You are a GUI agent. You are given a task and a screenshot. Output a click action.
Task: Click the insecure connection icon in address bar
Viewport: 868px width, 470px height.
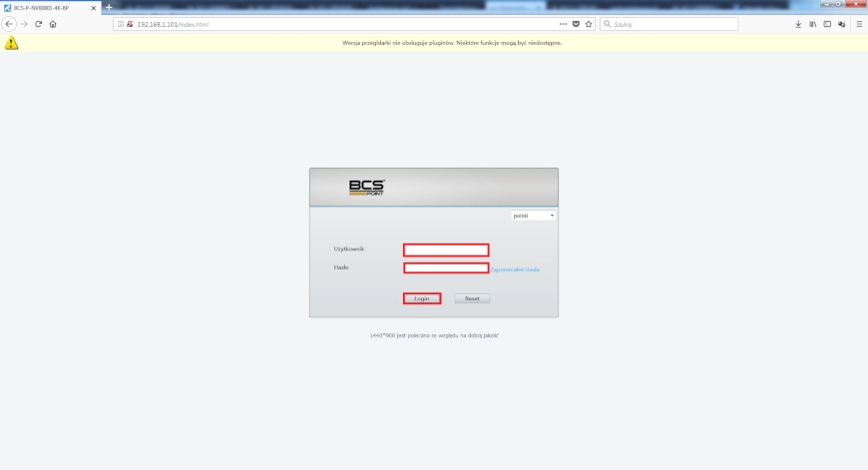tap(130, 24)
